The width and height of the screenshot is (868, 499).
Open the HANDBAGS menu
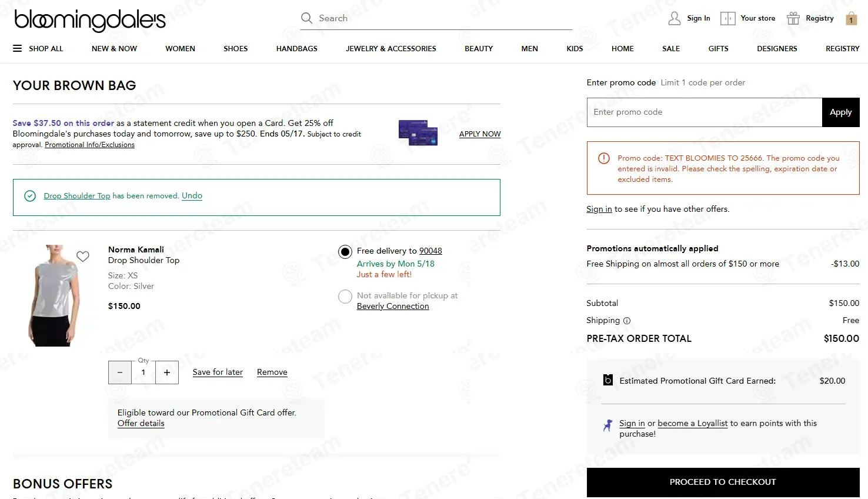click(297, 48)
